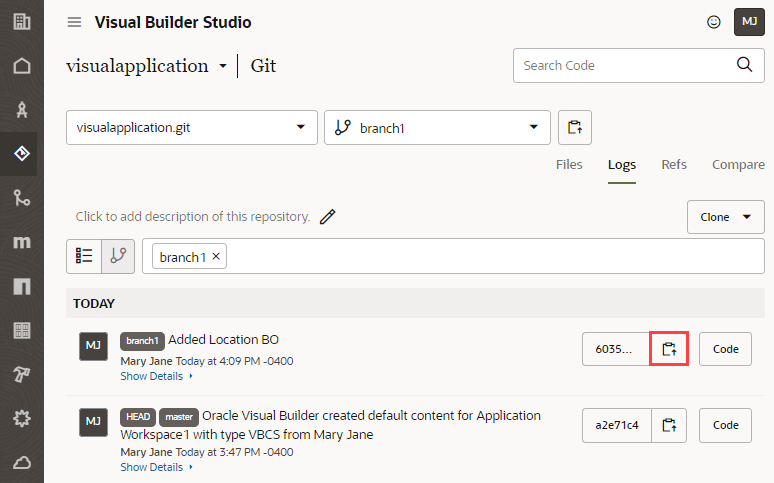The width and height of the screenshot is (774, 483).
Task: Open Code for Added Location BO commit
Action: pyautogui.click(x=725, y=349)
